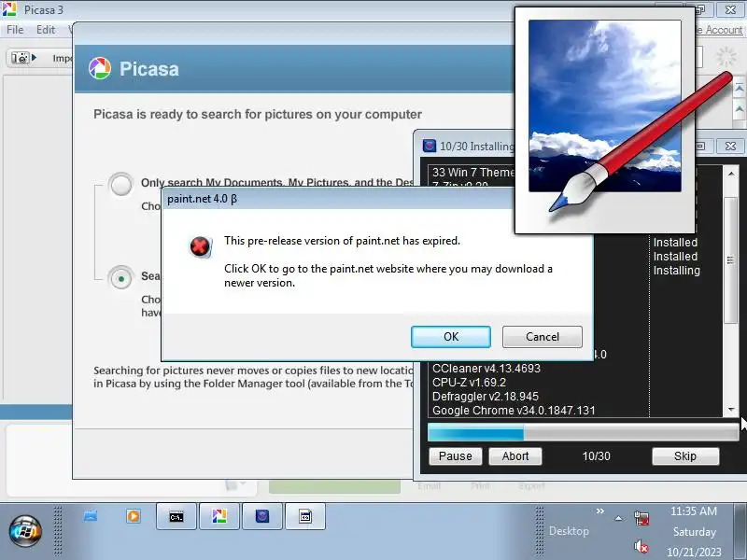
Task: Click the installer list scroll up arrow
Action: pos(731,175)
